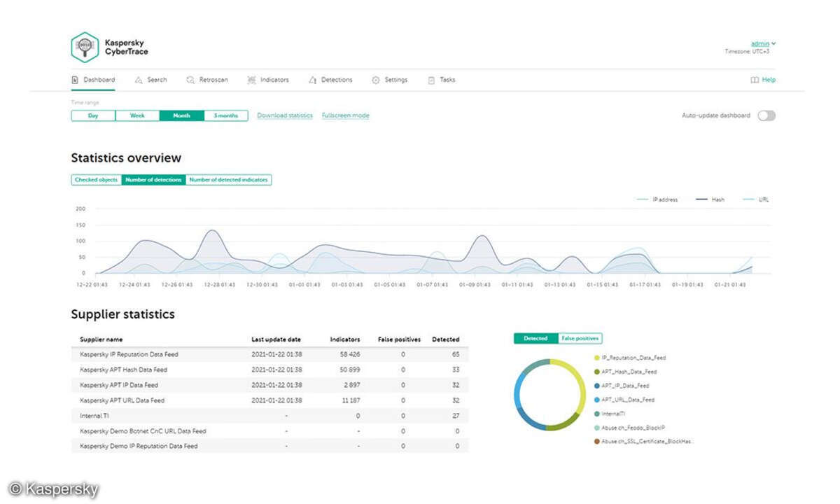This screenshot has height=504, width=840.
Task: Click the 58 426 indicators value
Action: click(x=350, y=355)
